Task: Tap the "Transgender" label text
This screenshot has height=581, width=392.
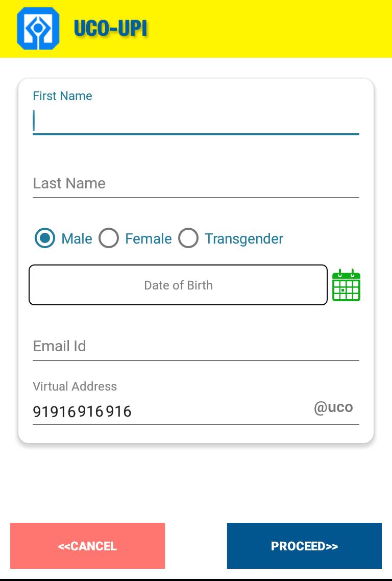Action: click(x=244, y=238)
